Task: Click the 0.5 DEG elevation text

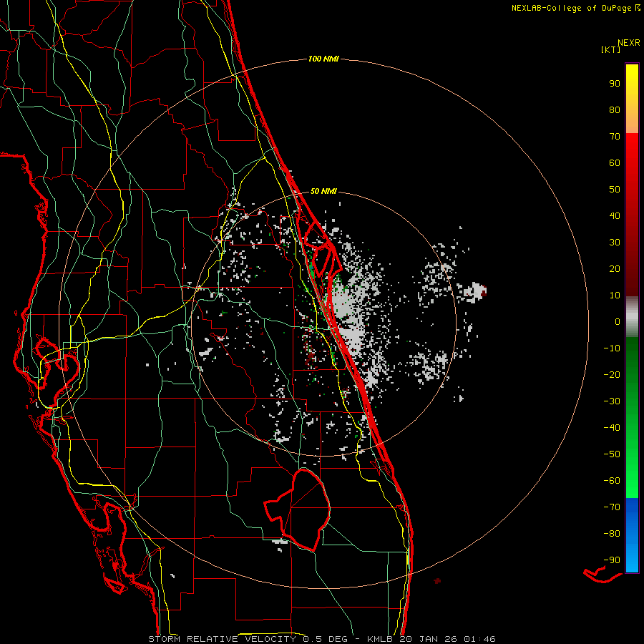Action: (326, 639)
